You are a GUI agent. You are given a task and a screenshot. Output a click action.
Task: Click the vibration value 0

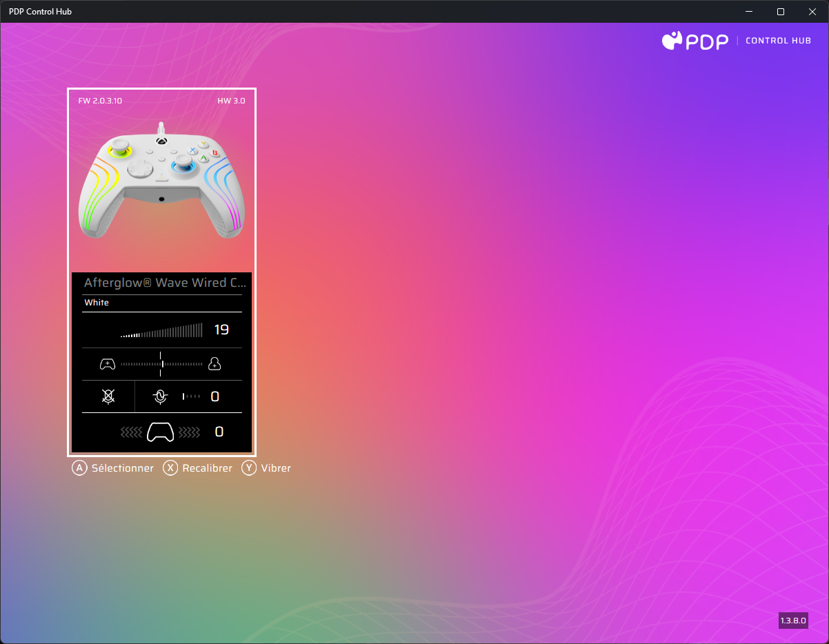point(219,432)
